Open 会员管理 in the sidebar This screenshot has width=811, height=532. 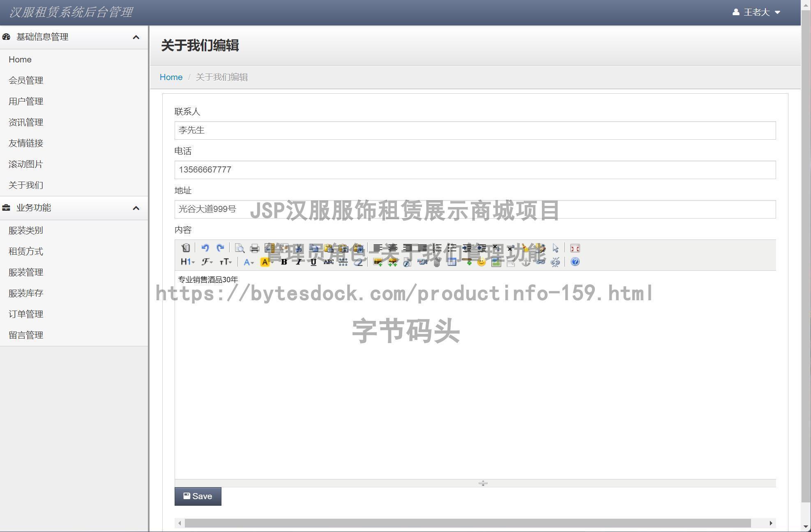(x=26, y=81)
